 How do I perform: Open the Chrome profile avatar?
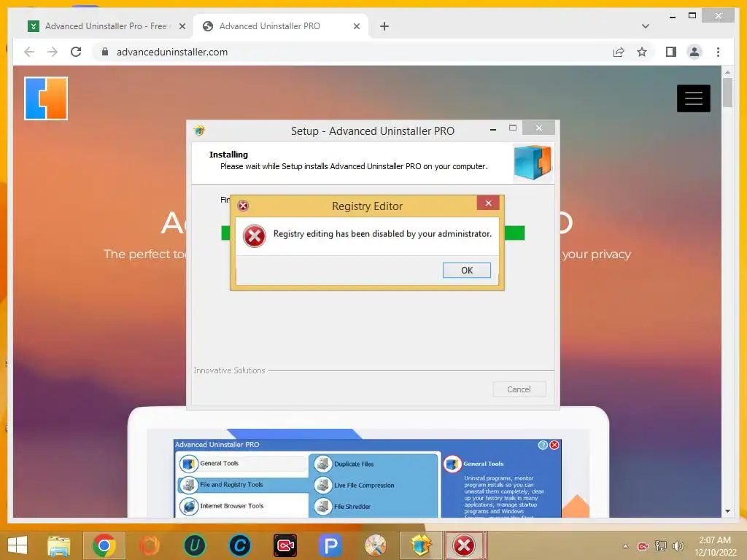694,52
